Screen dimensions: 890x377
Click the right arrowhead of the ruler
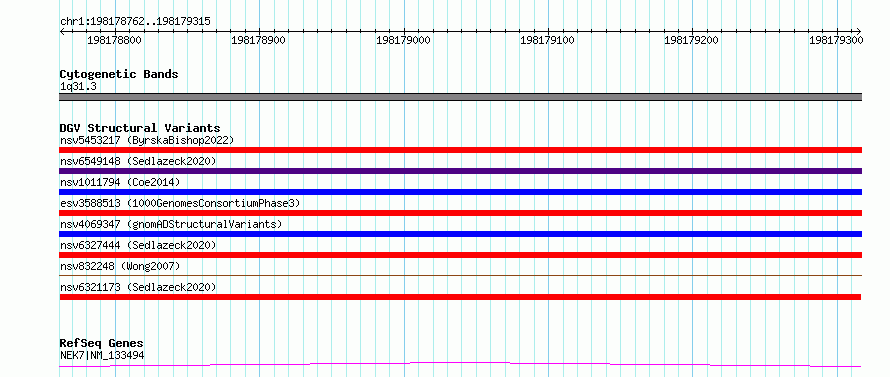tap(859, 32)
